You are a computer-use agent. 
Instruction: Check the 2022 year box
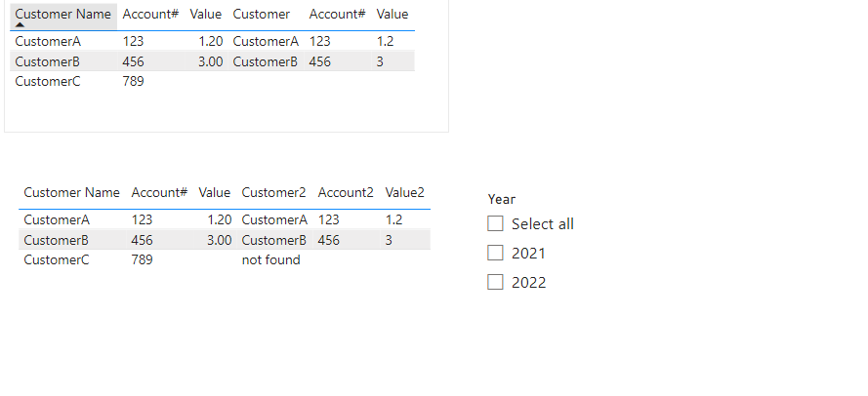495,282
